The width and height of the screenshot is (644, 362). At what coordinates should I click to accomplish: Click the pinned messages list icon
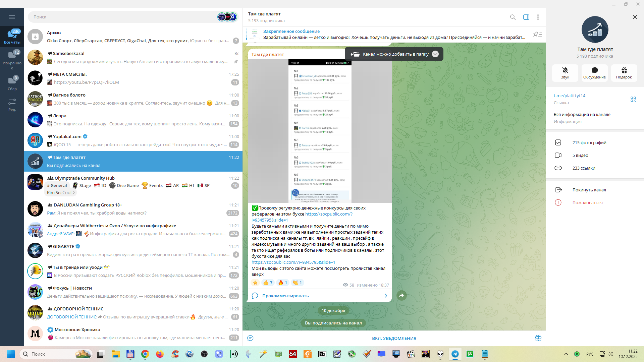(537, 35)
